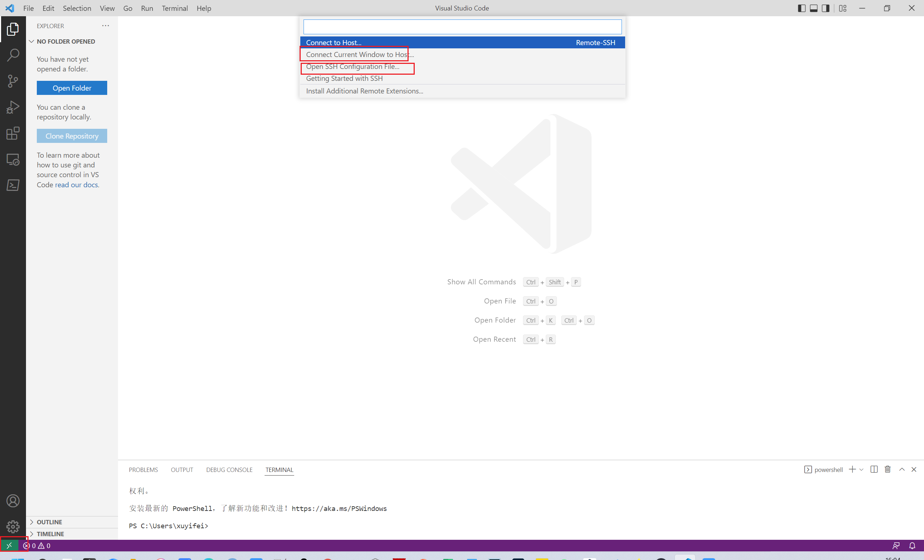
Task: Expand the TIMELINE section
Action: click(50, 534)
